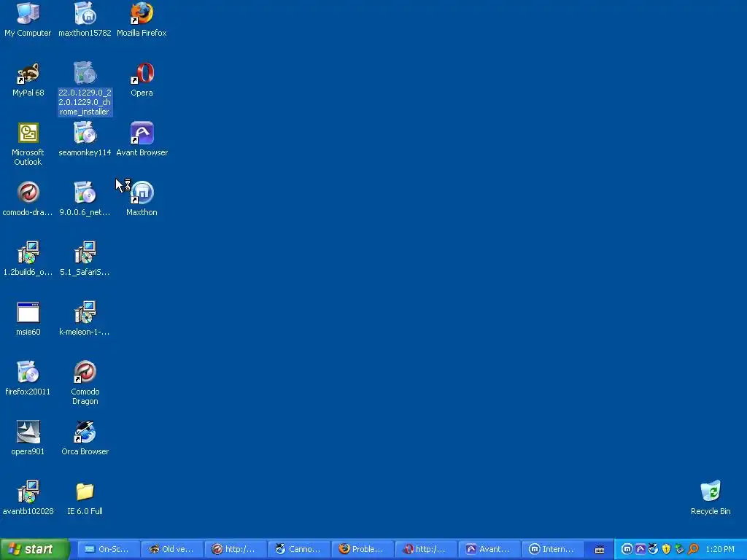Viewport: 747px width, 560px height.
Task: Switch to Maxthon Intern... taskbar button
Action: point(553,549)
